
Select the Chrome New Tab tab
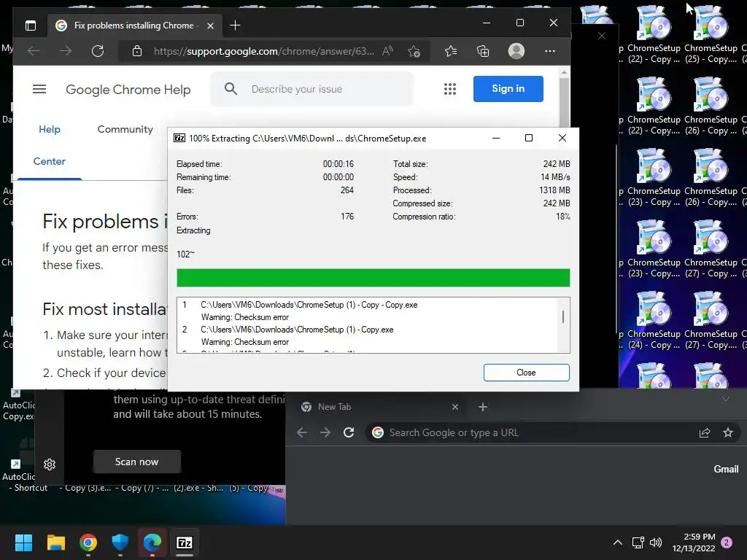tap(376, 407)
